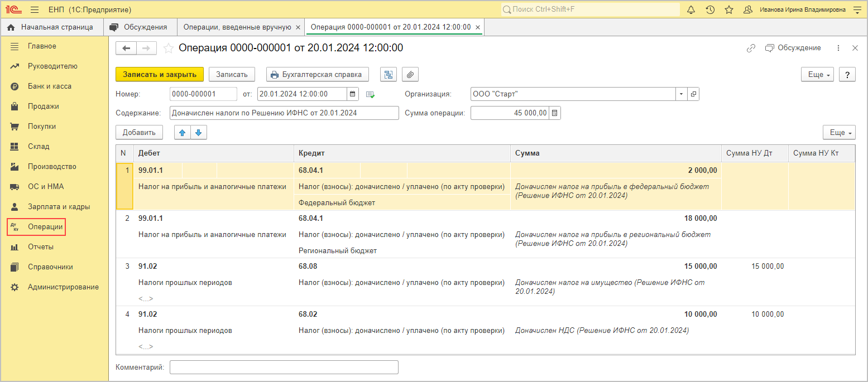This screenshot has width=868, height=382.
Task: Click Сумма НУ Дт column header
Action: point(755,153)
